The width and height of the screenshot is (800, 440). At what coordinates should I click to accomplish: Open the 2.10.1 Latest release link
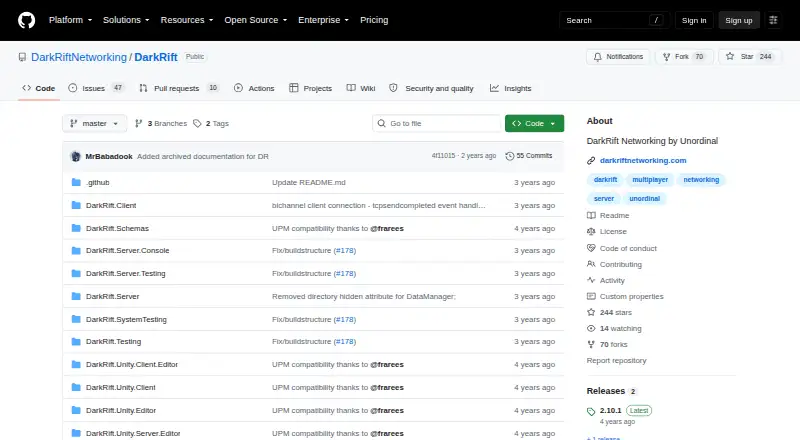[619, 410]
